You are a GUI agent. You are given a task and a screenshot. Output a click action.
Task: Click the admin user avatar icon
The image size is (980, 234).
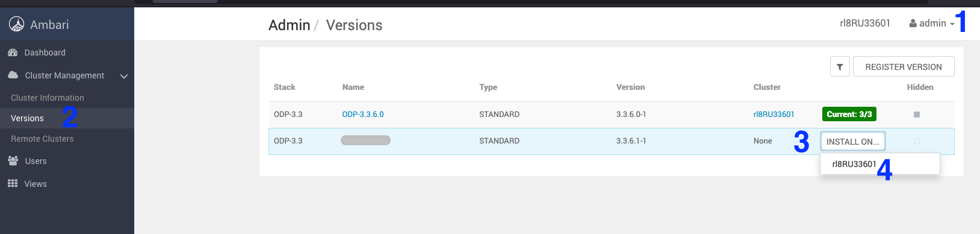click(x=913, y=24)
